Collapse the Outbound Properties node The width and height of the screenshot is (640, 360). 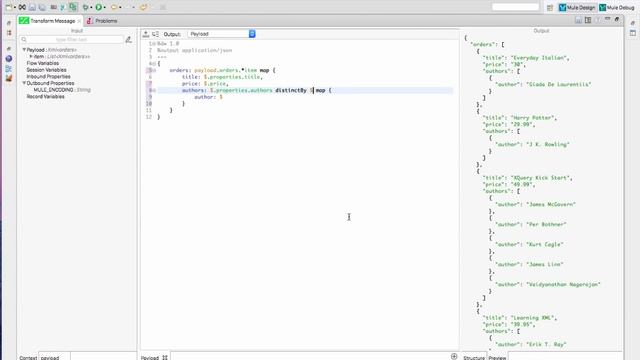coord(24,83)
